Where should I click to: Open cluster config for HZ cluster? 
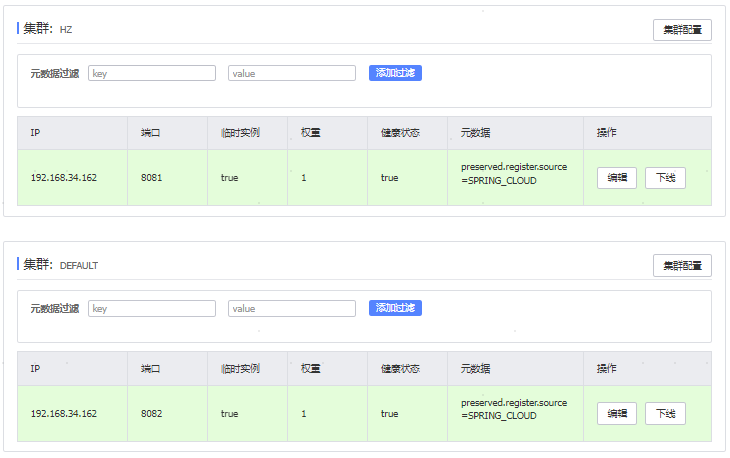[x=682, y=30]
